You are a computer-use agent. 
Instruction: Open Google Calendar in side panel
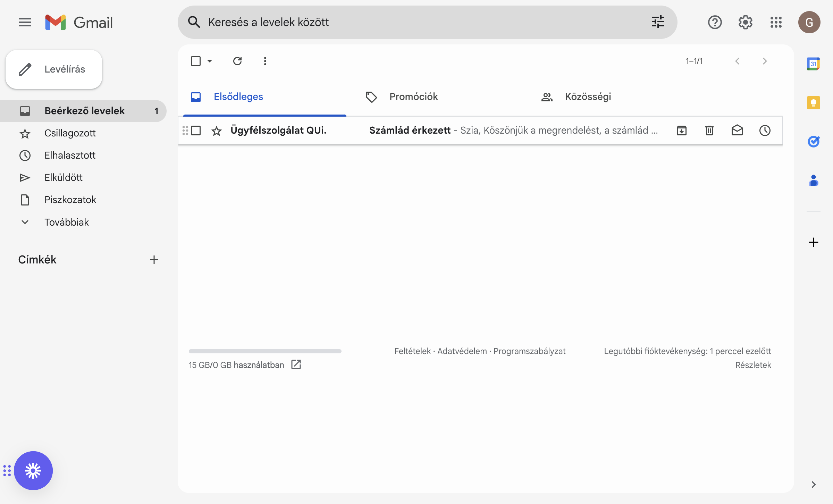click(813, 64)
